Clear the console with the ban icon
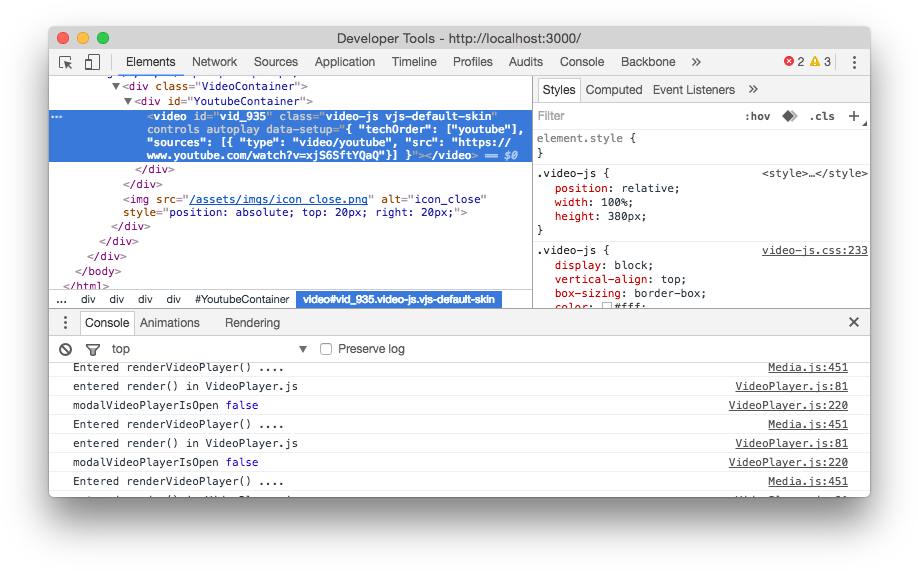Screen dimensions: 918x571 coord(65,350)
